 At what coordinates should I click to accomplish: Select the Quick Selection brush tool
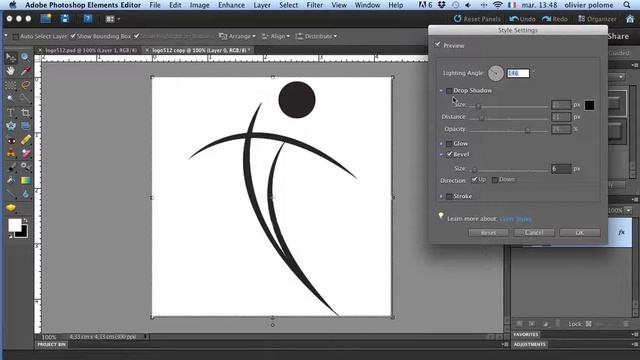[25, 98]
